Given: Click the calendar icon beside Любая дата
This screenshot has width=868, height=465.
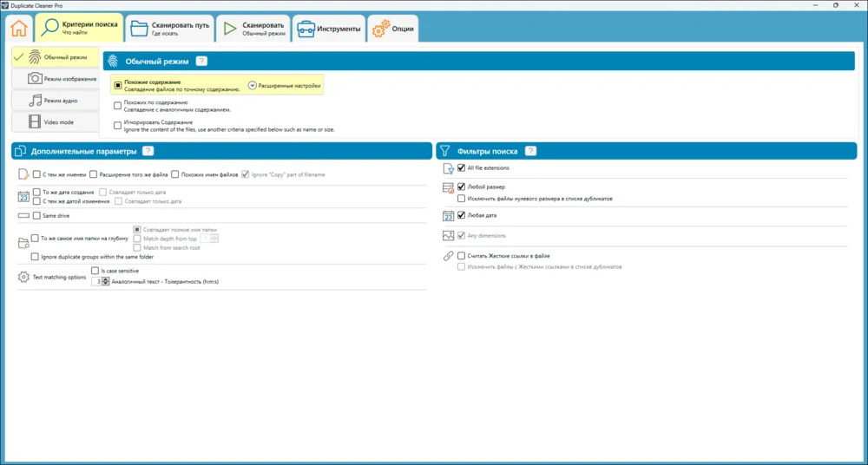Looking at the screenshot, I should tap(449, 216).
